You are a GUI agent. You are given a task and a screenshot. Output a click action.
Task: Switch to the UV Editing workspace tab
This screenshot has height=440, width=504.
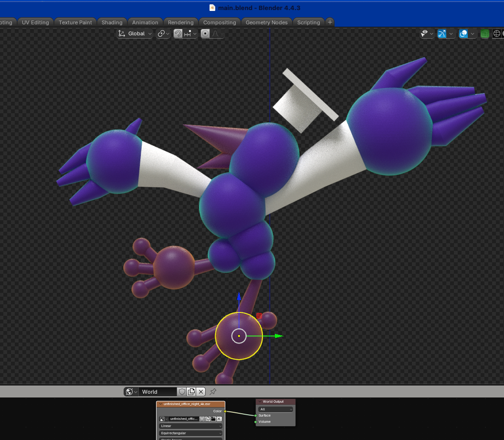(35, 22)
